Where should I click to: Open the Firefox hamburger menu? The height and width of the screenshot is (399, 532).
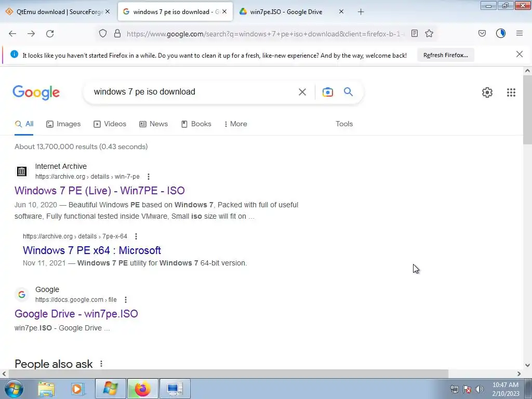520,33
